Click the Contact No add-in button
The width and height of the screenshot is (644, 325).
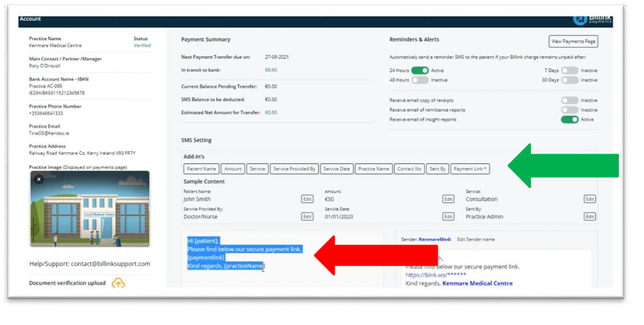tap(408, 169)
